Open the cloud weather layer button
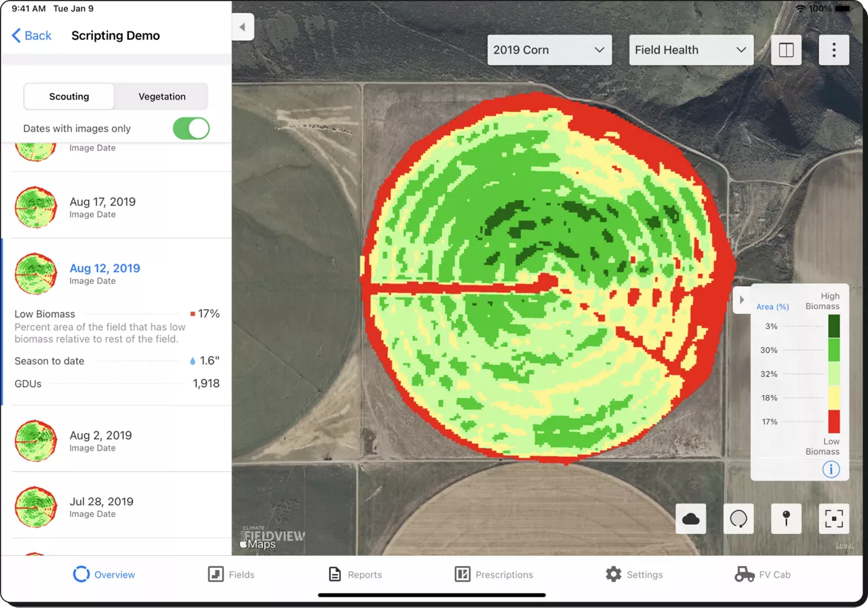 tap(691, 519)
